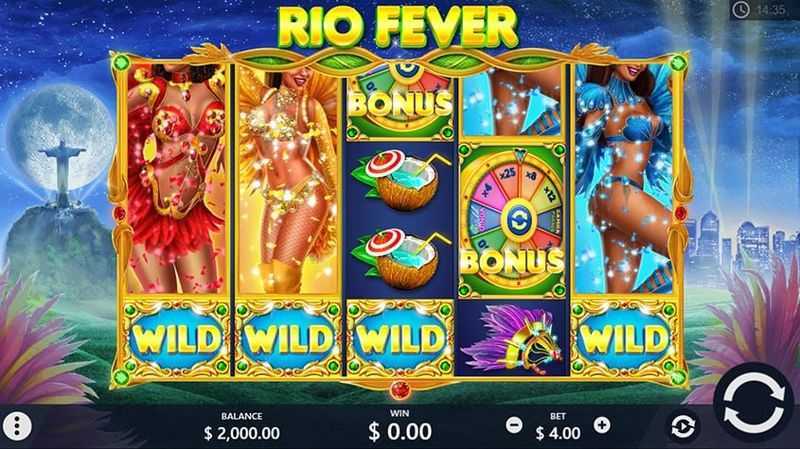Increase the bet with the plus button
Viewport: 800px width, 449px height.
point(602,425)
